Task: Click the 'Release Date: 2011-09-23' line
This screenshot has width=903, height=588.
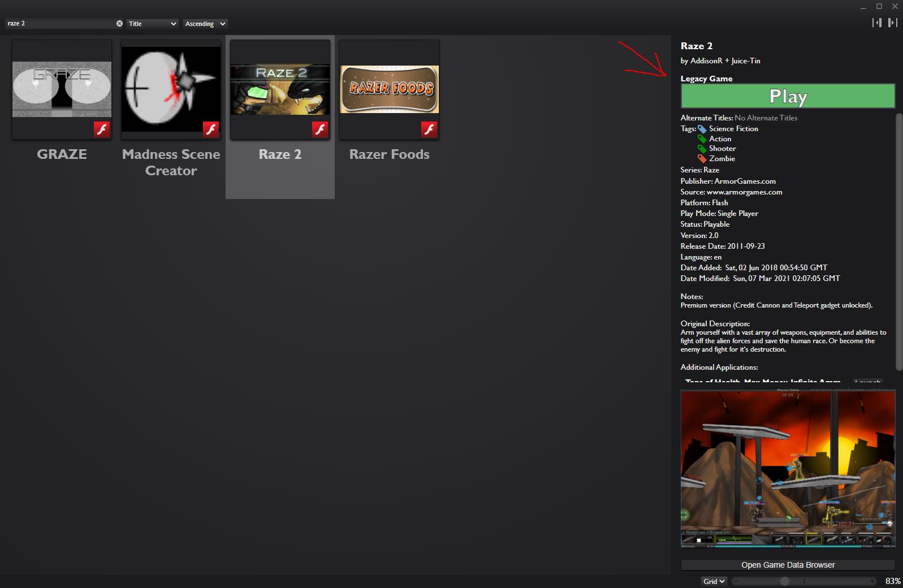Action: pyautogui.click(x=723, y=247)
